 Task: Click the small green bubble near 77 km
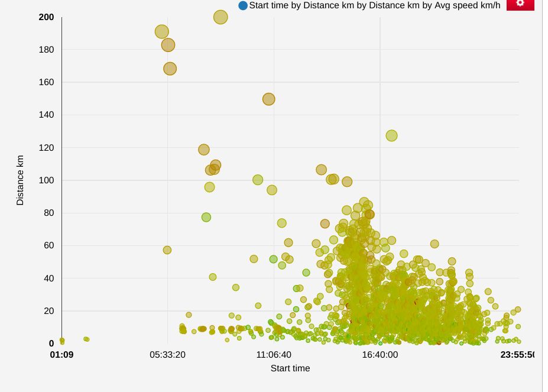pos(206,218)
